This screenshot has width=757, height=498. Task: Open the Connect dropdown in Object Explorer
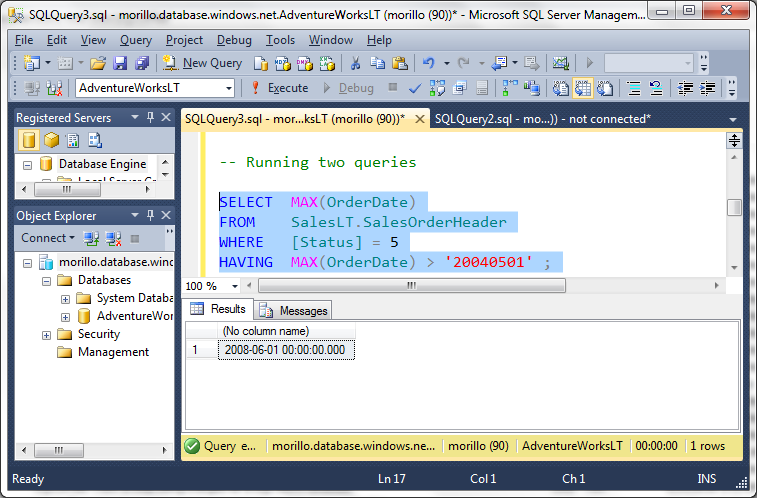click(x=48, y=238)
